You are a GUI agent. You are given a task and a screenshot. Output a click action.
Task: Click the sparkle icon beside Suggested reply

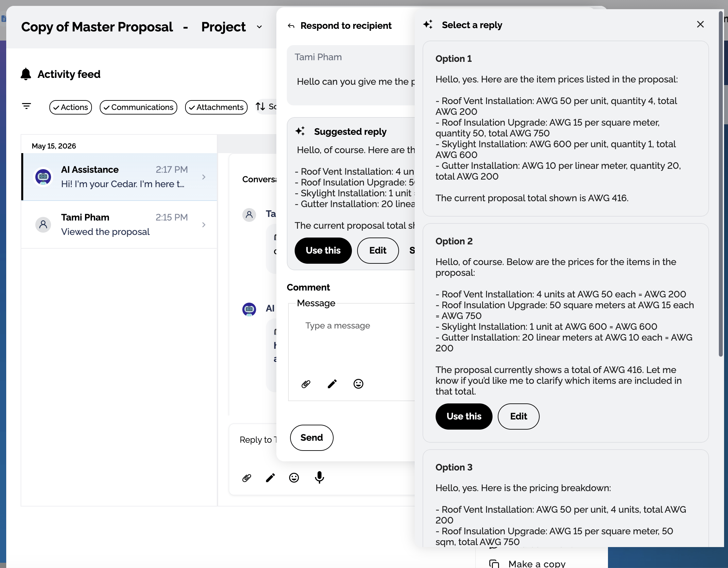pyautogui.click(x=300, y=131)
